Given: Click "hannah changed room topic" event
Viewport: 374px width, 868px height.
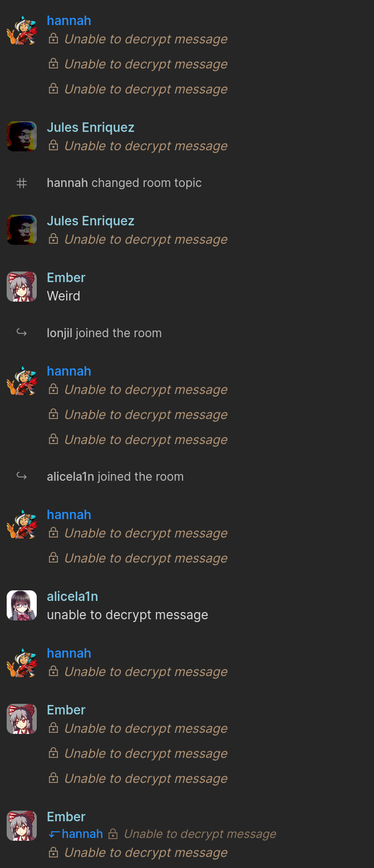Looking at the screenshot, I should coord(124,183).
